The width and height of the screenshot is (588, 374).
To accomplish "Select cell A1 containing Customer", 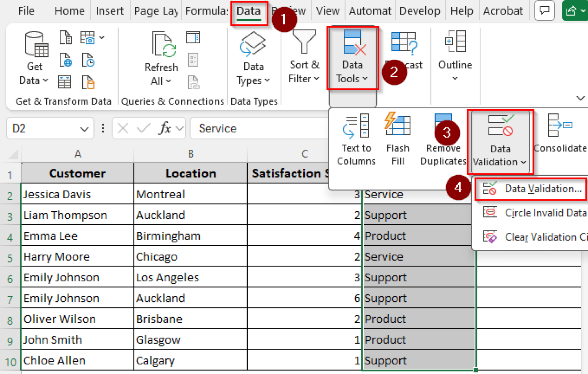I will (x=77, y=173).
